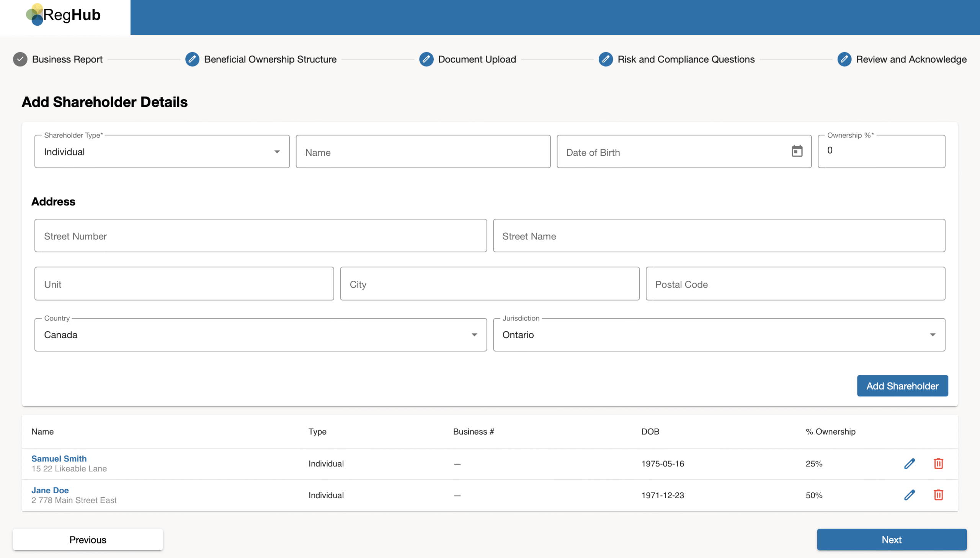Click Risk and Compliance Questions step icon
Screen dimensions: 980x558
tap(606, 59)
